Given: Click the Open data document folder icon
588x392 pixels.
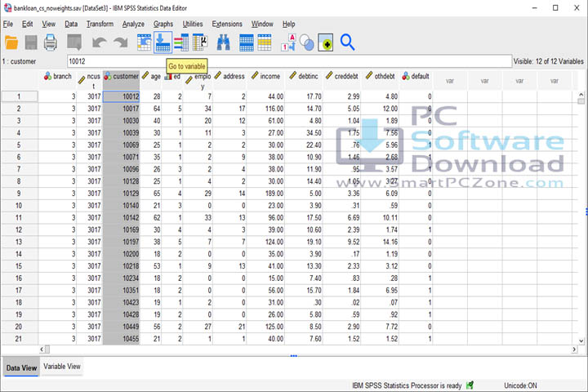Looking at the screenshot, I should (11, 42).
